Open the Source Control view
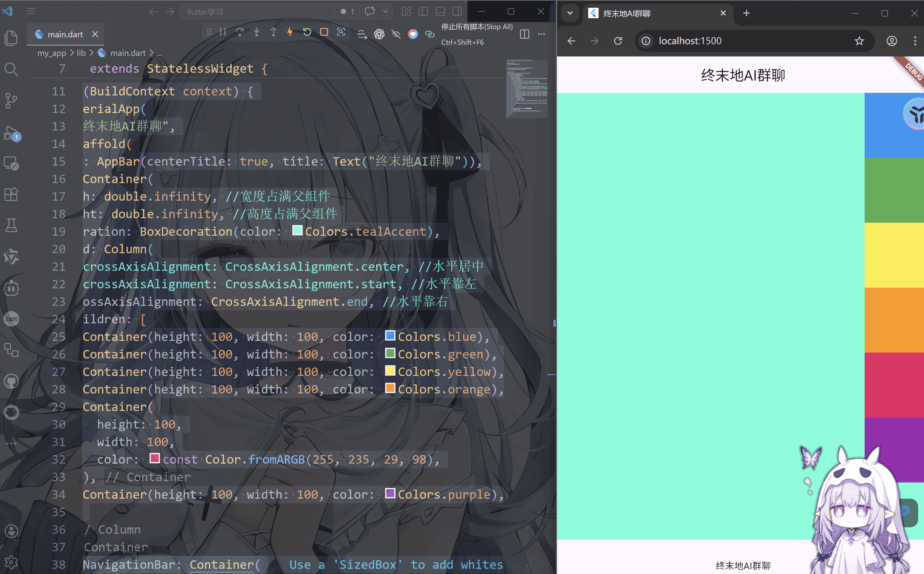 [x=11, y=100]
